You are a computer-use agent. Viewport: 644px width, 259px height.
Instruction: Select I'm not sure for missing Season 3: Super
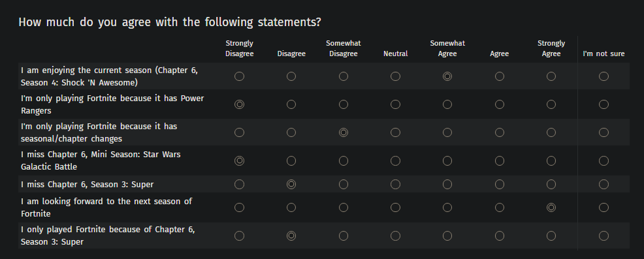[604, 184]
